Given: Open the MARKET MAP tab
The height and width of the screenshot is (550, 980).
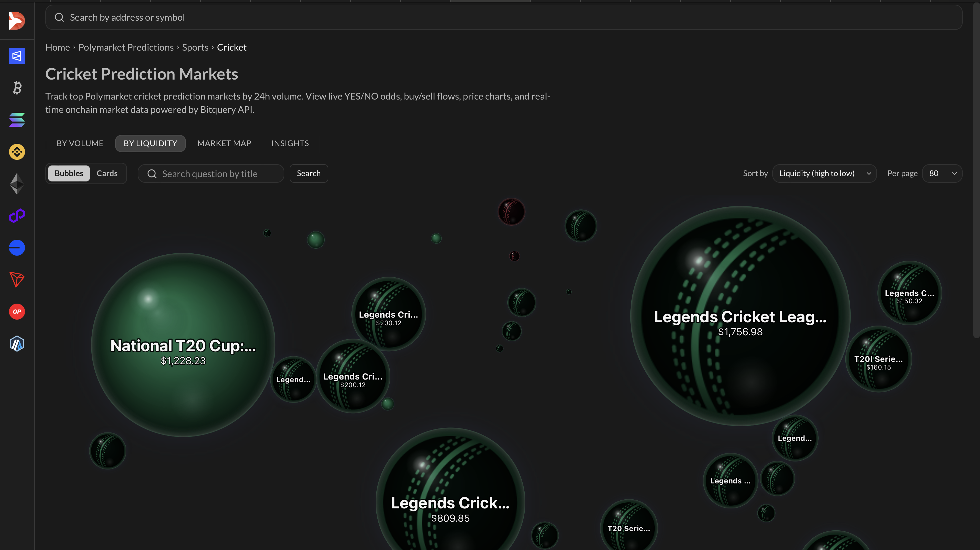Looking at the screenshot, I should coord(224,143).
